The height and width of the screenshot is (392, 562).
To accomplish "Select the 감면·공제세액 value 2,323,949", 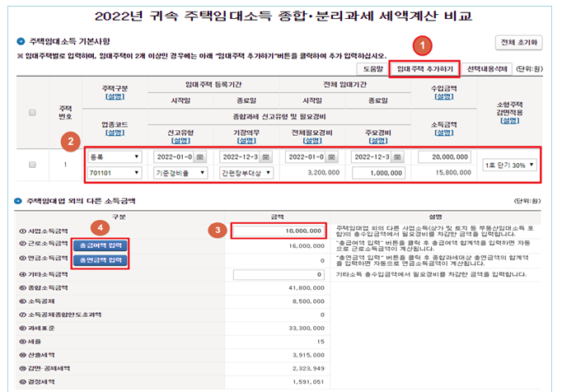I will coord(308,369).
